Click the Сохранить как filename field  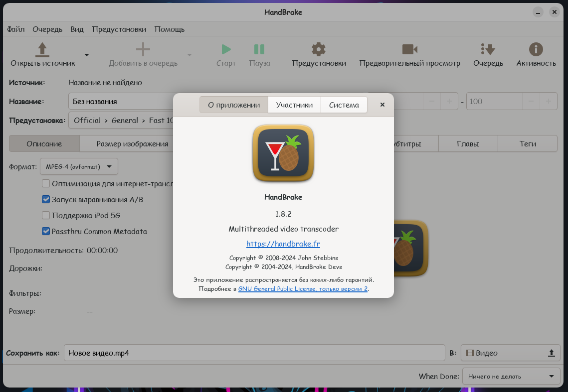[x=254, y=353]
